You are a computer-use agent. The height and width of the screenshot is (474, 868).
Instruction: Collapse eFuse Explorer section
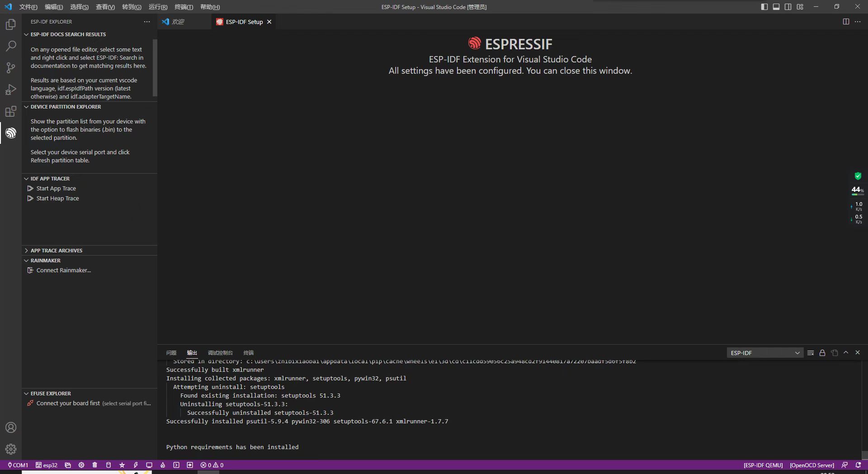coord(90,393)
